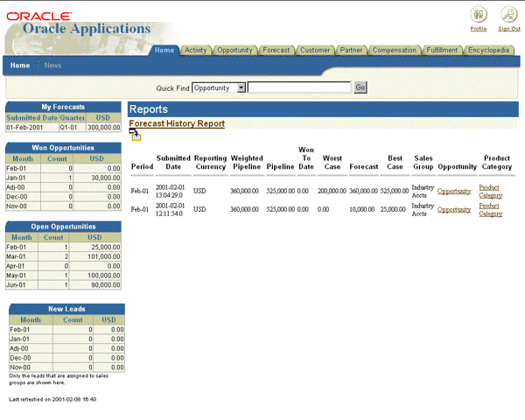Go to the Forecast tab

pyautogui.click(x=276, y=51)
